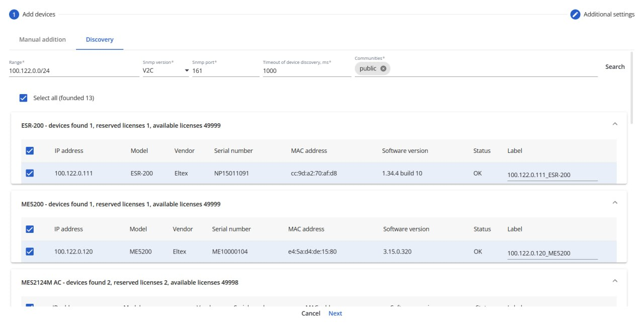
Task: Collapse the ME5200 devices group
Action: pyautogui.click(x=614, y=202)
